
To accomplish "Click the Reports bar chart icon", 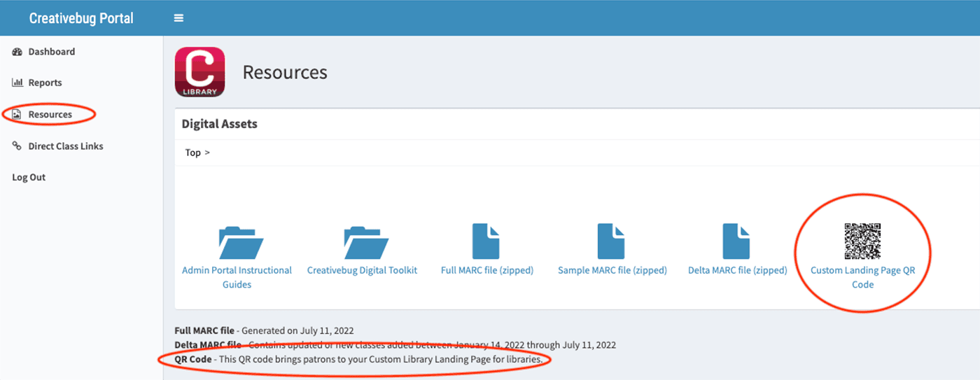I will tap(17, 83).
